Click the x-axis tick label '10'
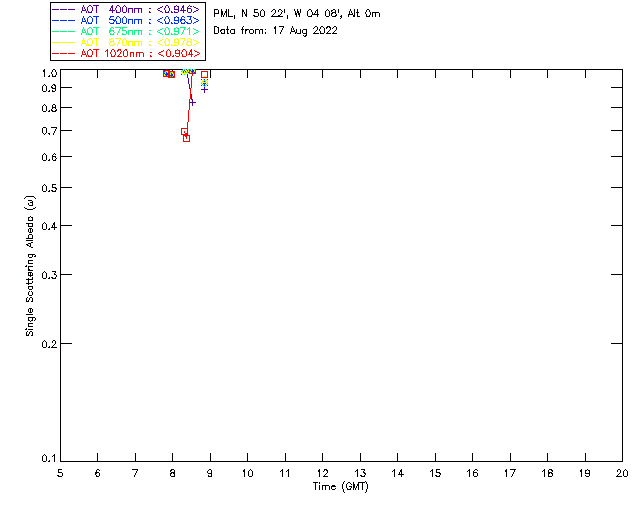640x512 pixels. point(247,473)
